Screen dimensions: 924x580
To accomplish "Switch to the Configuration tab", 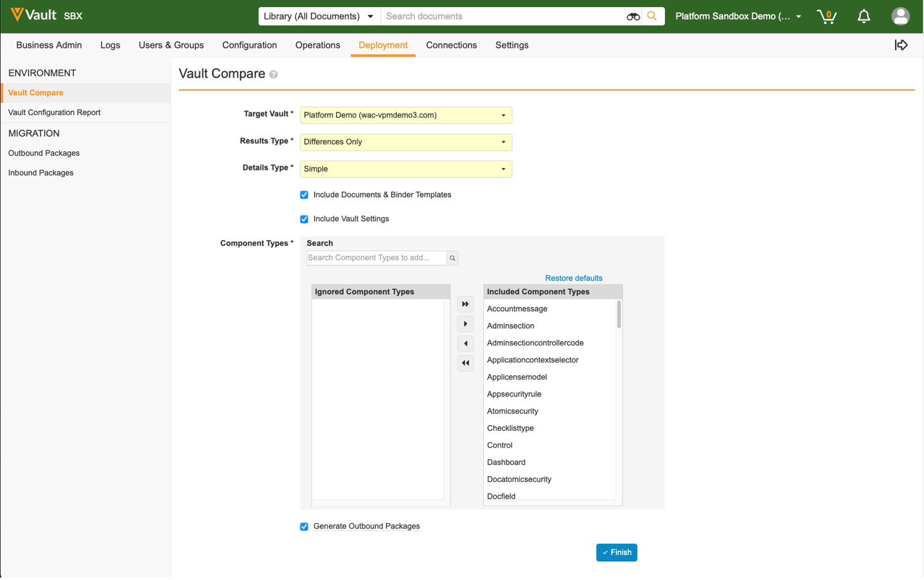I will [249, 45].
